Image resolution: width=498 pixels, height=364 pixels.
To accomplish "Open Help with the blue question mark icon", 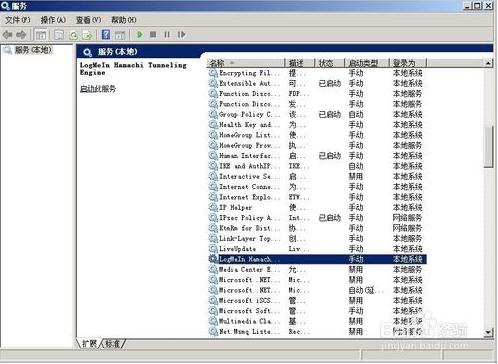I will [x=106, y=35].
